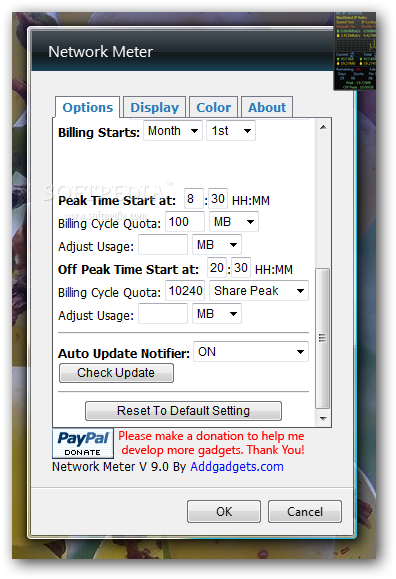Screen dimensions: 396x579
Task: Click the Off Peak quota 10240 field
Action: point(185,291)
